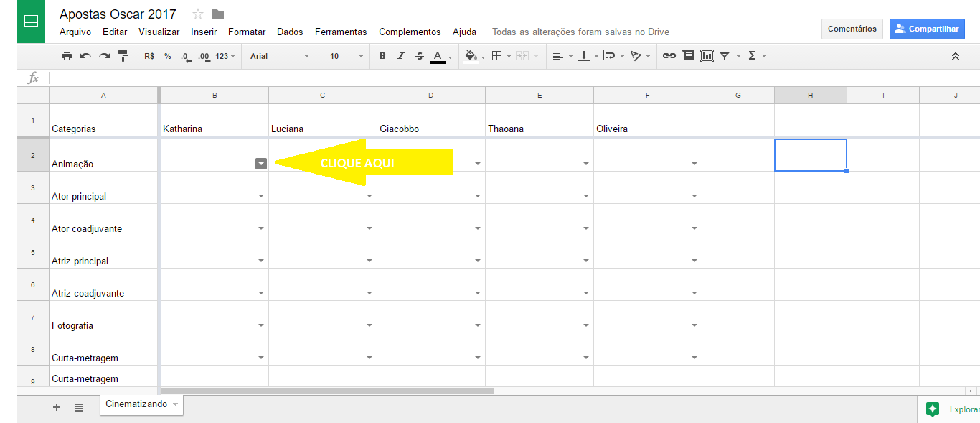The image size is (980, 423).
Task: Select the paint format tool
Action: click(123, 56)
